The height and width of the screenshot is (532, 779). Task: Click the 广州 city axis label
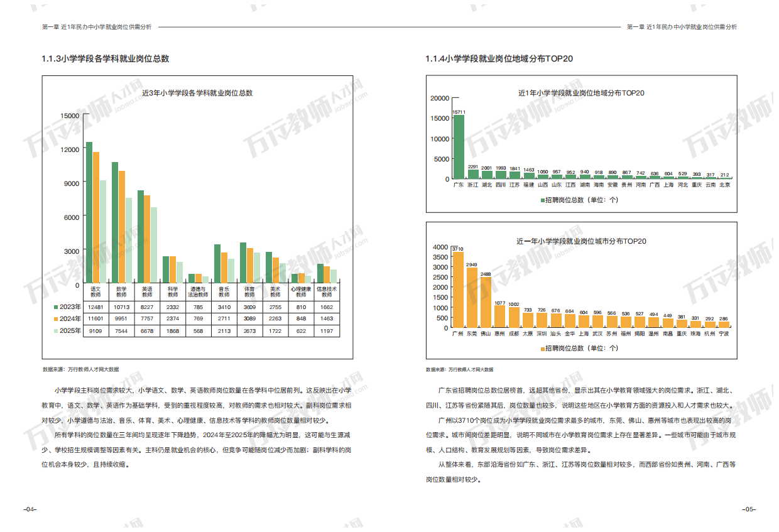tap(458, 334)
